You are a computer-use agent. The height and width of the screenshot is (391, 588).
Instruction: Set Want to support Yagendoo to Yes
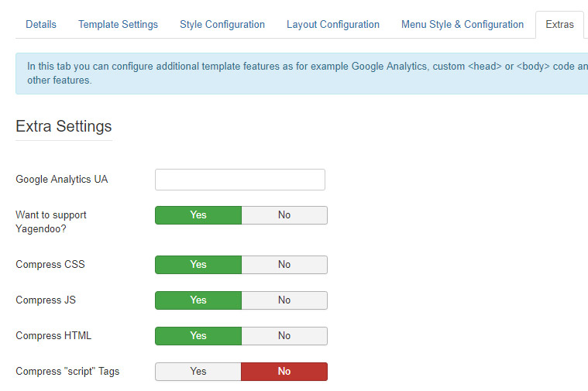[198, 215]
